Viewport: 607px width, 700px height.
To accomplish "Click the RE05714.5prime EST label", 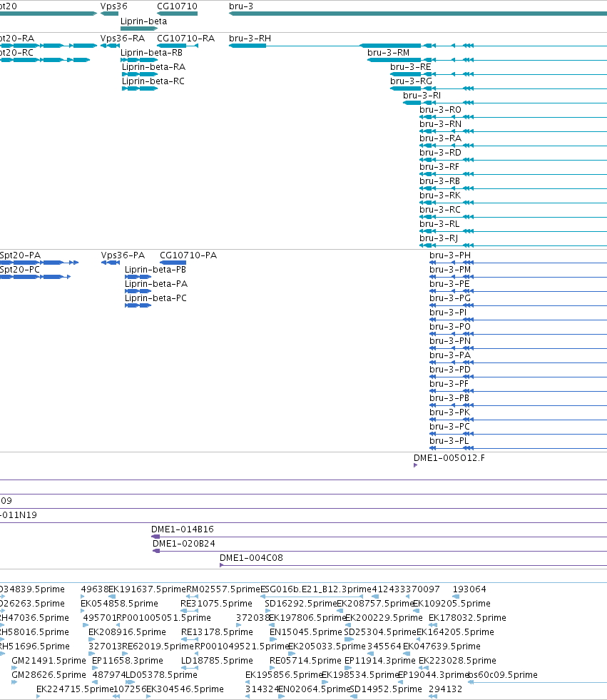I will tap(305, 661).
